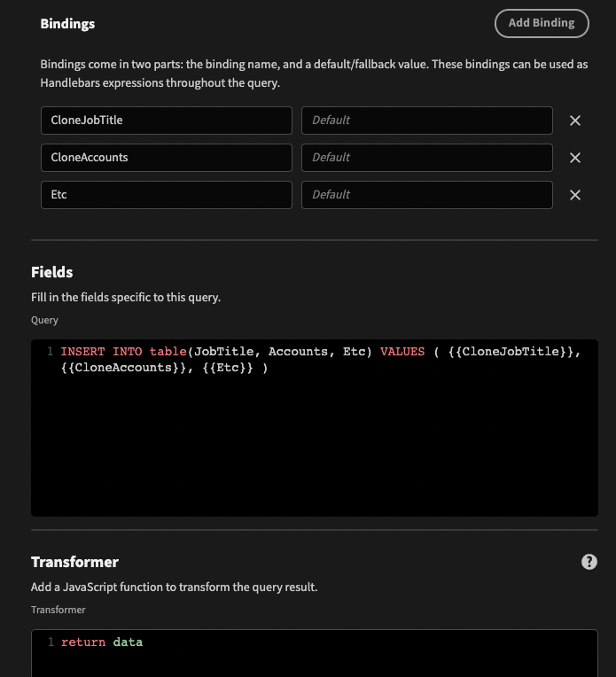
Task: Click line number 1 in query editor
Action: click(x=51, y=352)
